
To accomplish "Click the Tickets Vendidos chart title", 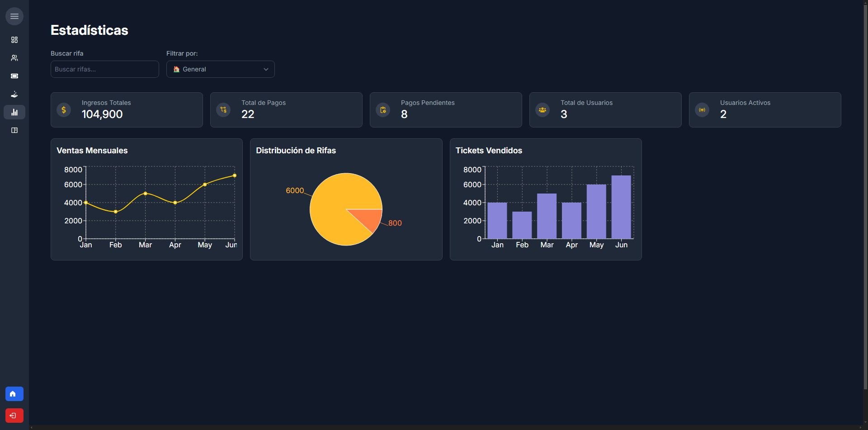I will pos(489,151).
